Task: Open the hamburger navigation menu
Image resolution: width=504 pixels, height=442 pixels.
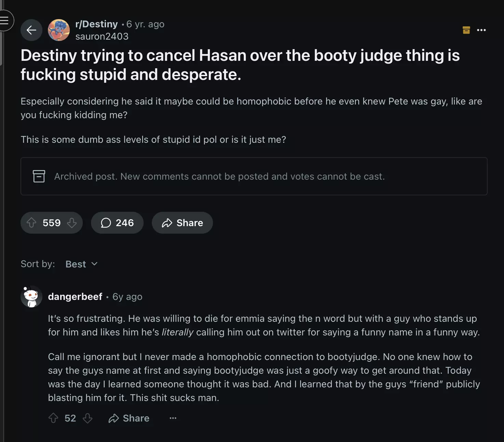Action: (x=4, y=20)
